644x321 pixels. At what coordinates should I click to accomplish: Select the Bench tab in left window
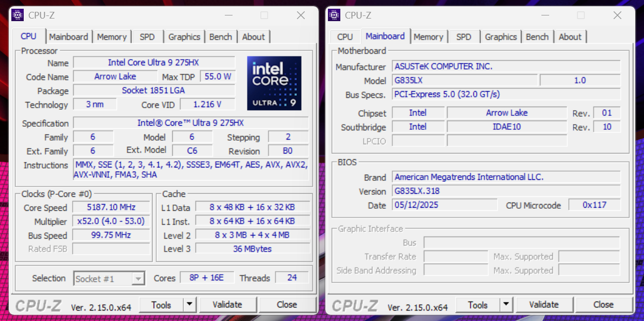221,37
